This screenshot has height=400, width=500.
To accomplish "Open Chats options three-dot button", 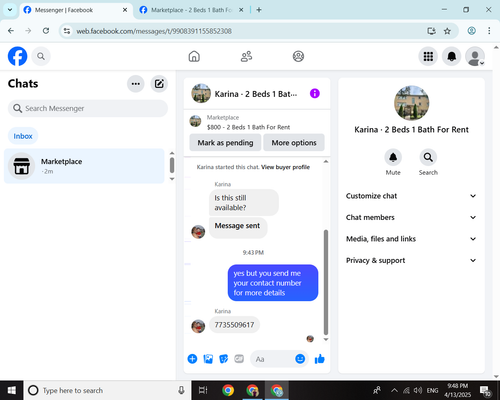I will (136, 84).
